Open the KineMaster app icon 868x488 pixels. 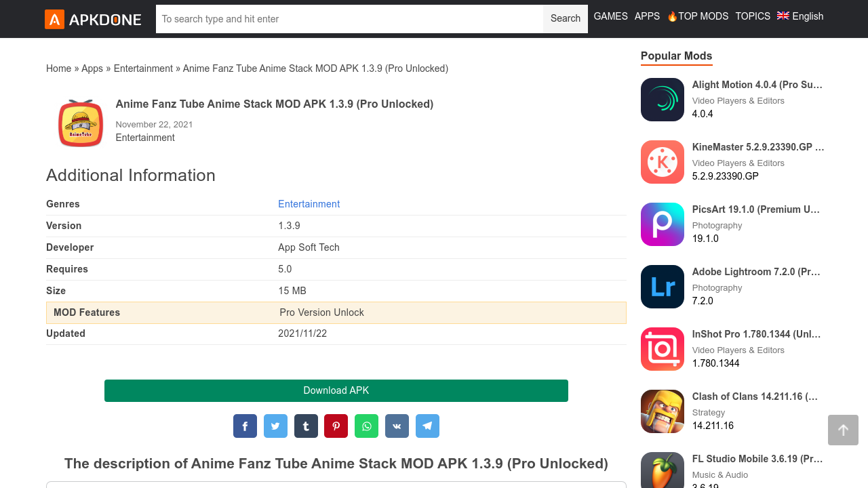(x=663, y=162)
